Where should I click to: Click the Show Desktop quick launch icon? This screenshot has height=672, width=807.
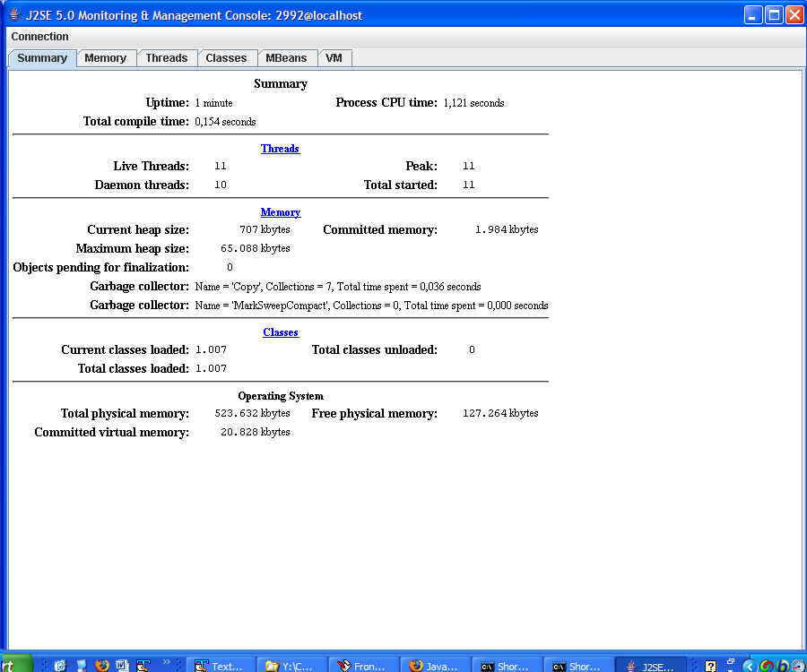pos(82,666)
